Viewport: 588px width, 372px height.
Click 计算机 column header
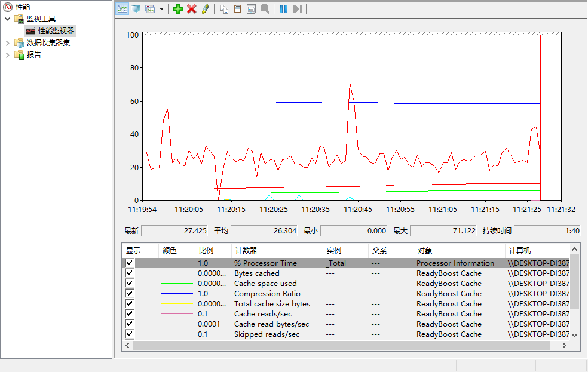click(537, 250)
